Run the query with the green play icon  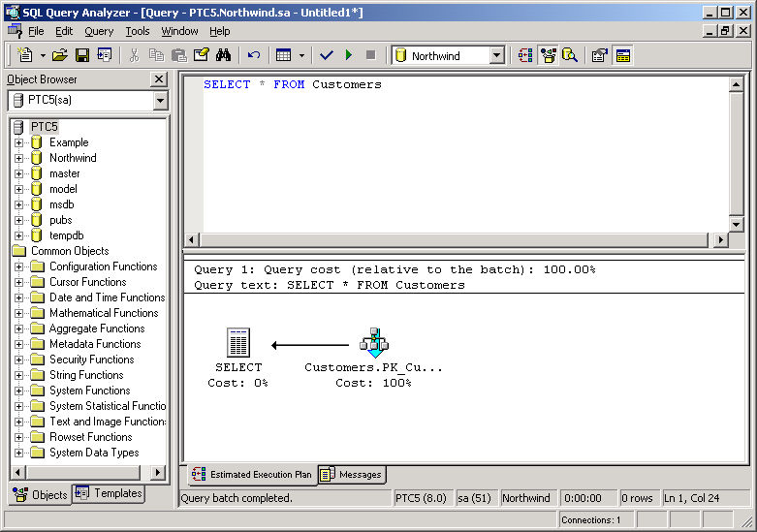point(349,55)
